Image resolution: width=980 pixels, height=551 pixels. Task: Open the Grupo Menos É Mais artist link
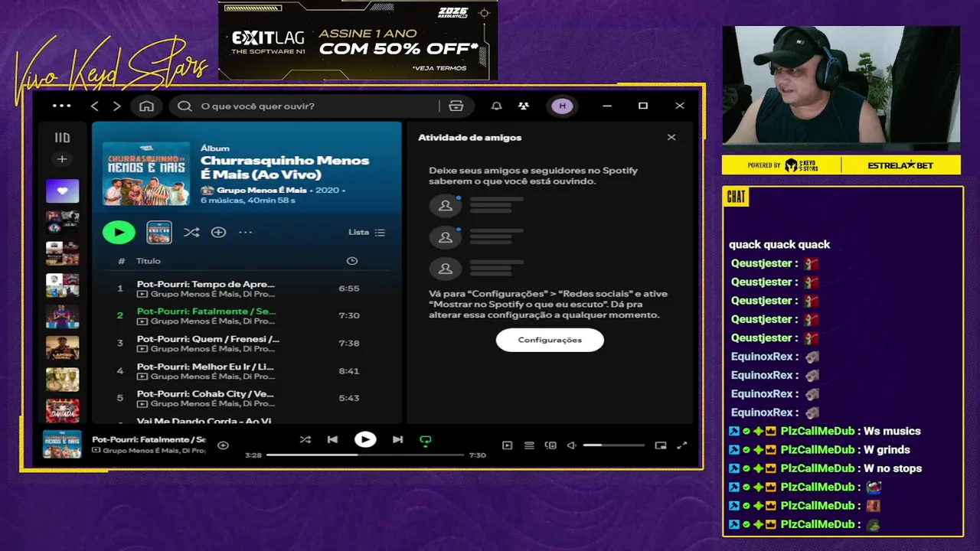click(260, 190)
